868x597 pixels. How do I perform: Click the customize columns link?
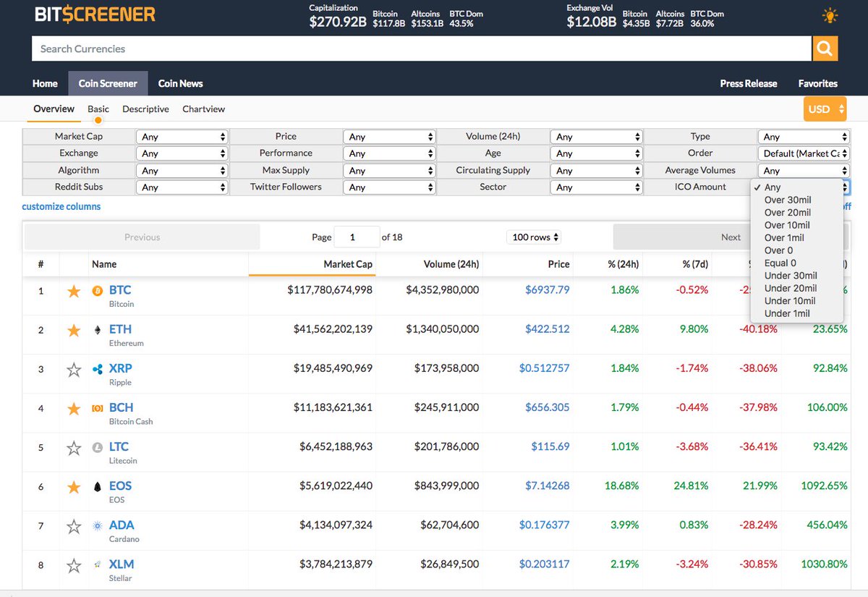[x=61, y=206]
